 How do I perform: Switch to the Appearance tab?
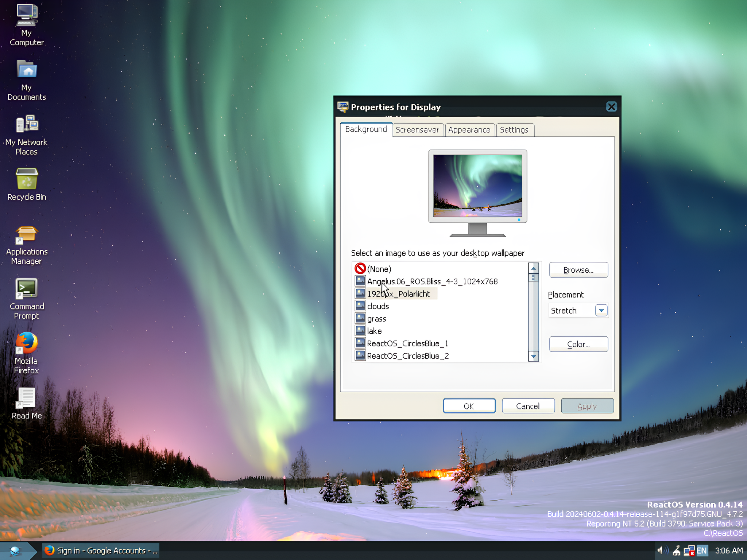[x=469, y=130]
